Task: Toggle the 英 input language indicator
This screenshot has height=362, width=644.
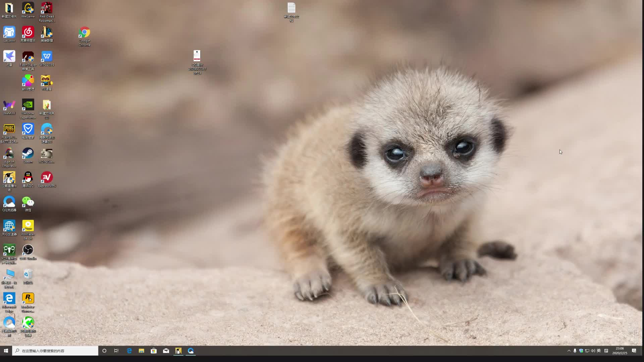Action: [x=599, y=351]
